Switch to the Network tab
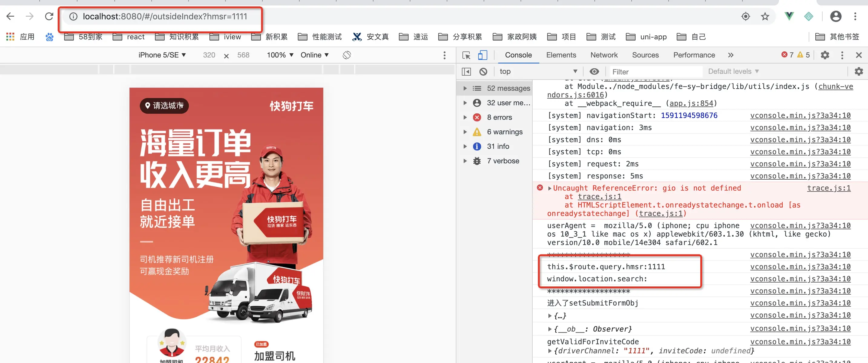868x363 pixels. click(x=604, y=55)
